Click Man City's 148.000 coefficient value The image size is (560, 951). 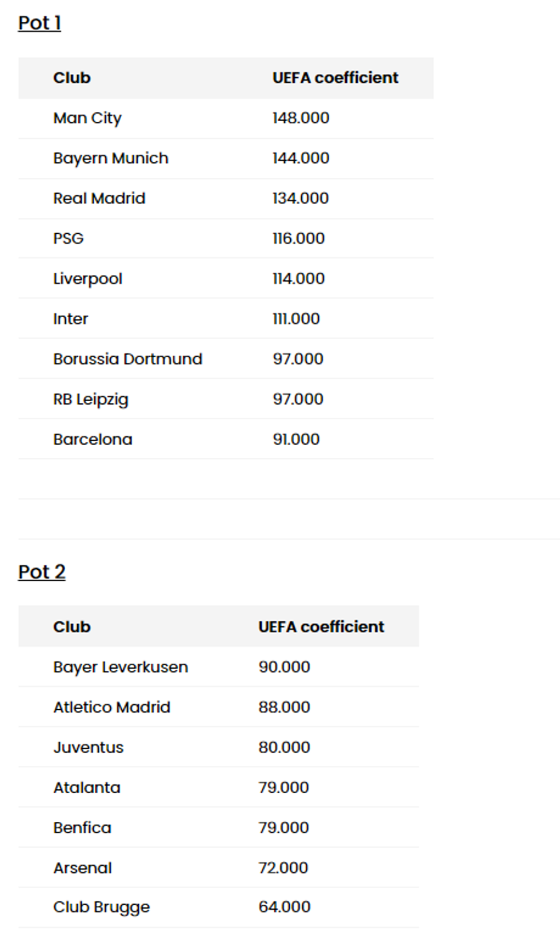pos(301,118)
